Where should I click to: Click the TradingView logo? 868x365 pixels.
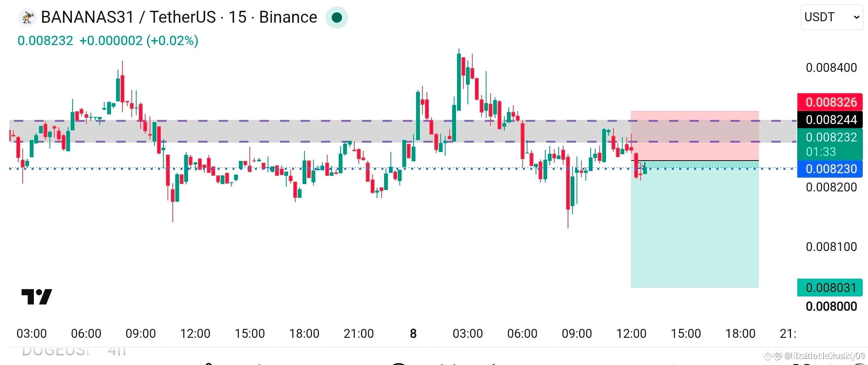pyautogui.click(x=36, y=297)
